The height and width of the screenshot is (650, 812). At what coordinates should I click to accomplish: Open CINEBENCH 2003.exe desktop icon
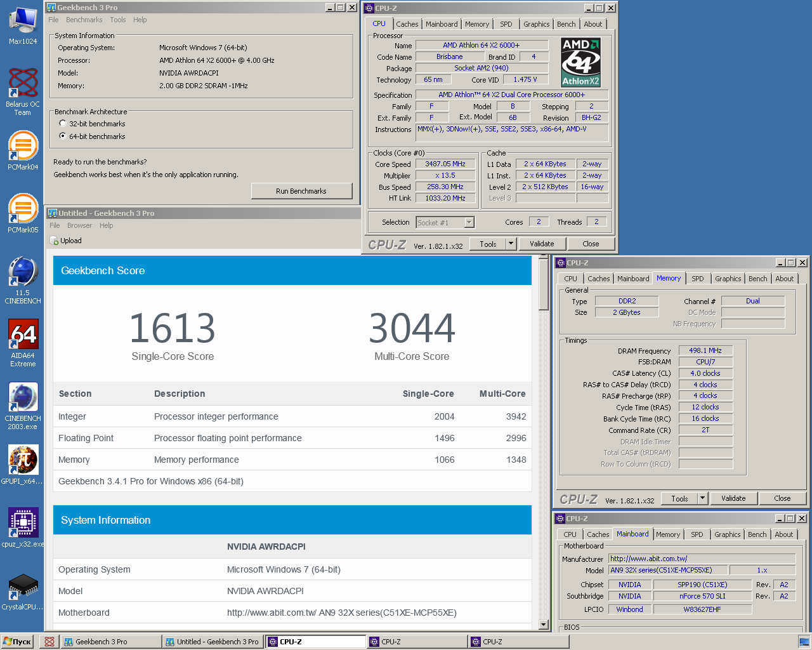click(x=23, y=406)
